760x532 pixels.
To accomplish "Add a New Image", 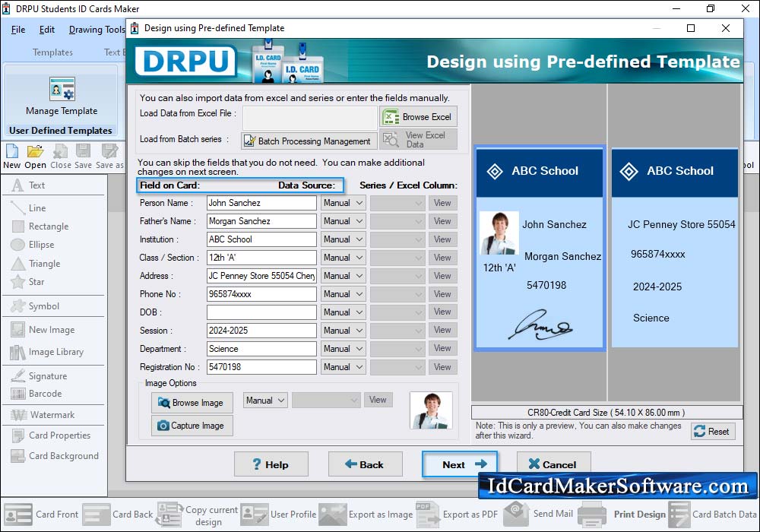I will [43, 330].
